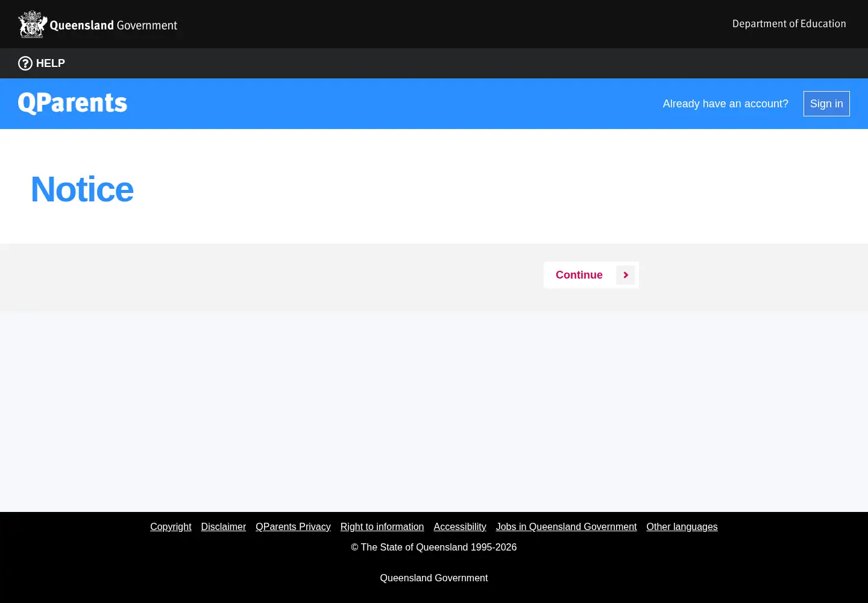This screenshot has width=868, height=603.
Task: Click the footer 'Queensland Government' text
Action: [434, 578]
